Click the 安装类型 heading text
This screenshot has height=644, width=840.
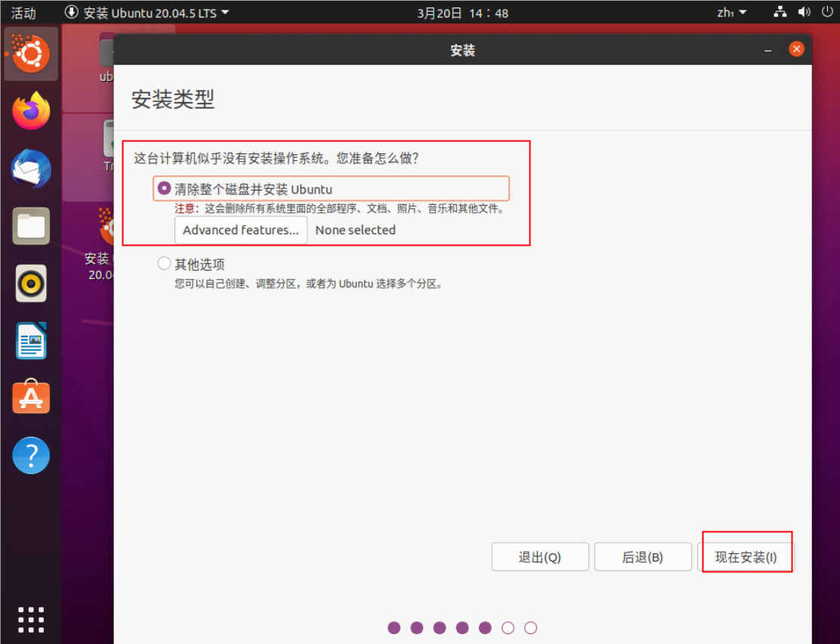pos(172,99)
